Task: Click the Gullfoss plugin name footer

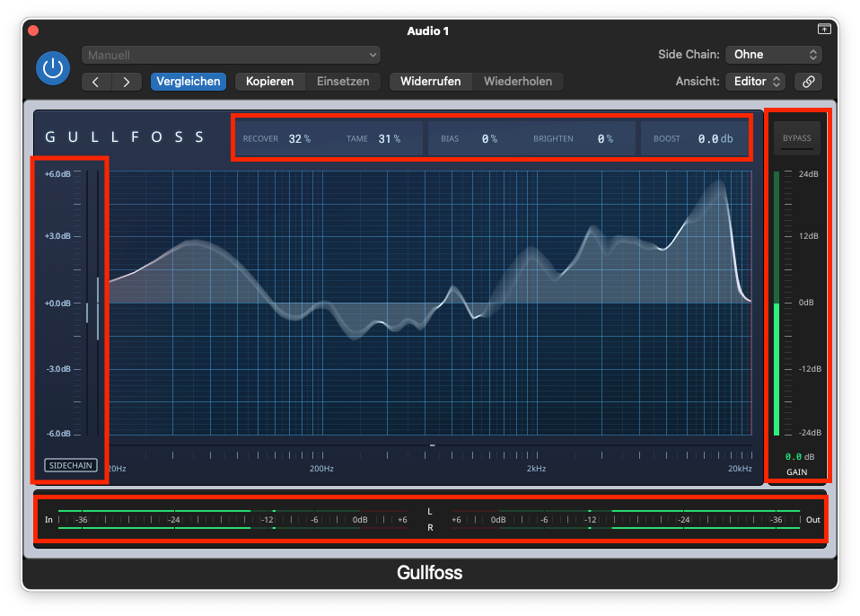Action: click(429, 573)
